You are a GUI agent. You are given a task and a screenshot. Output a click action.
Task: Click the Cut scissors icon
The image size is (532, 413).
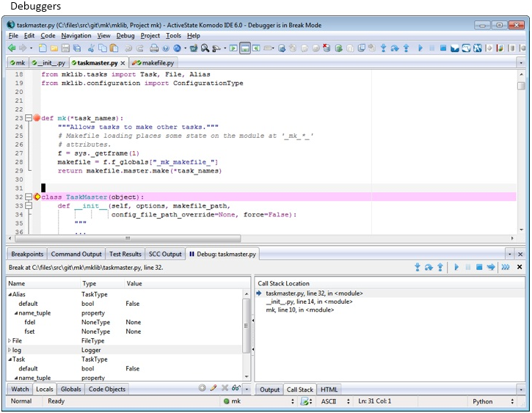click(91, 48)
